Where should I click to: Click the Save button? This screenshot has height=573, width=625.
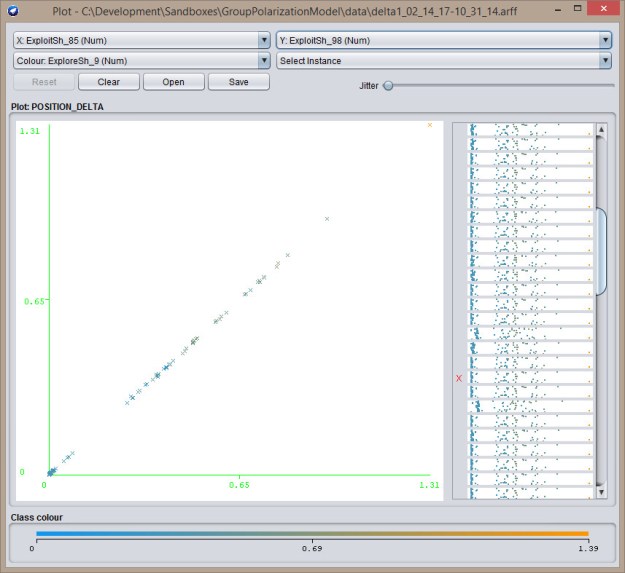[x=238, y=82]
